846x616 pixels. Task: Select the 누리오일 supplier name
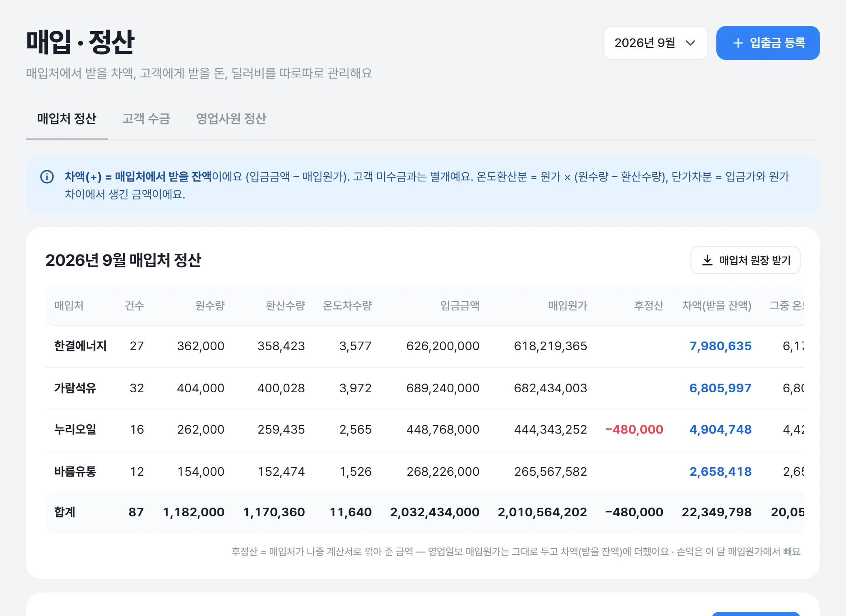coord(75,430)
